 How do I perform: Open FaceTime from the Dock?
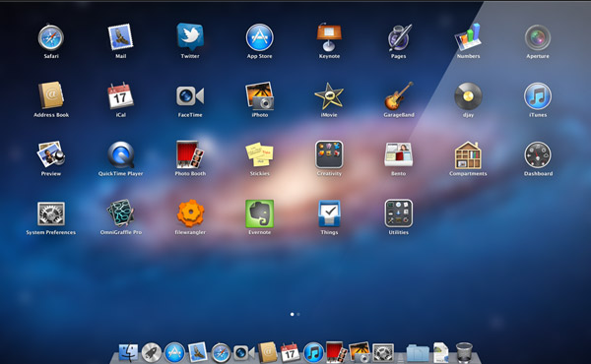[x=244, y=353]
